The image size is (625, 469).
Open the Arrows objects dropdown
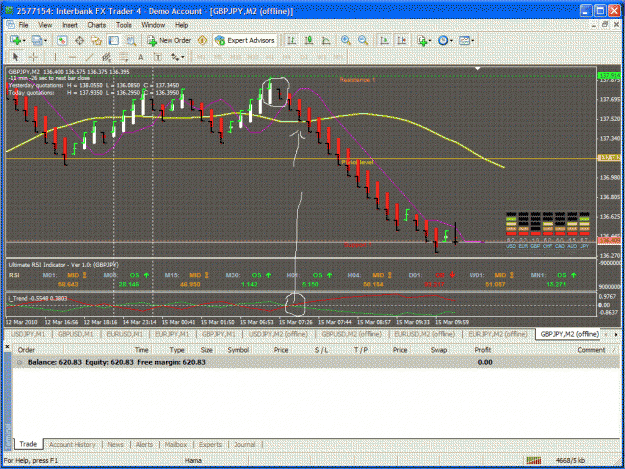178,57
